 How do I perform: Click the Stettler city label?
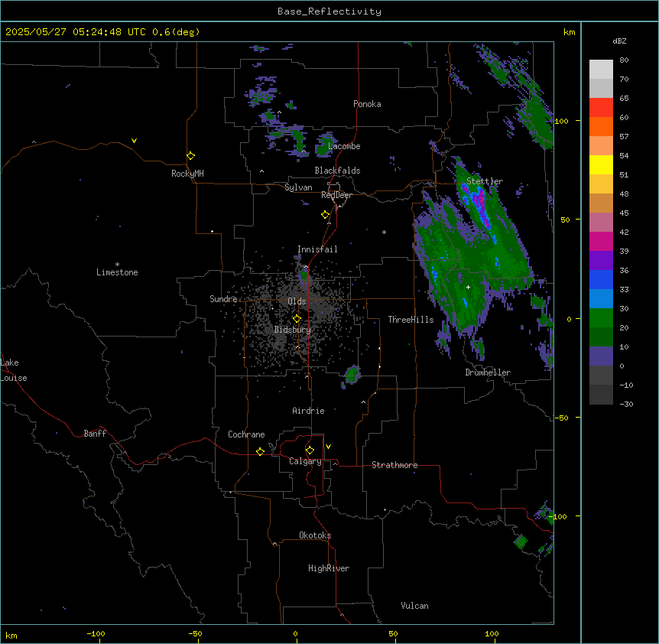click(485, 181)
